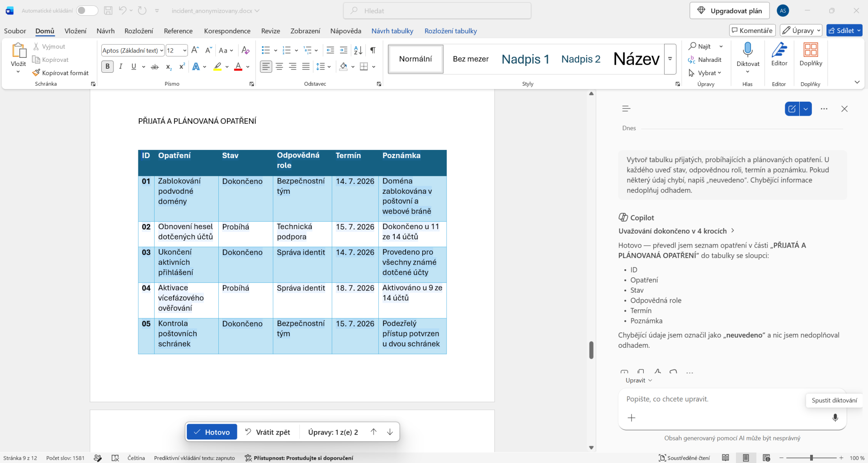
Task: Decrease font size
Action: click(x=208, y=50)
